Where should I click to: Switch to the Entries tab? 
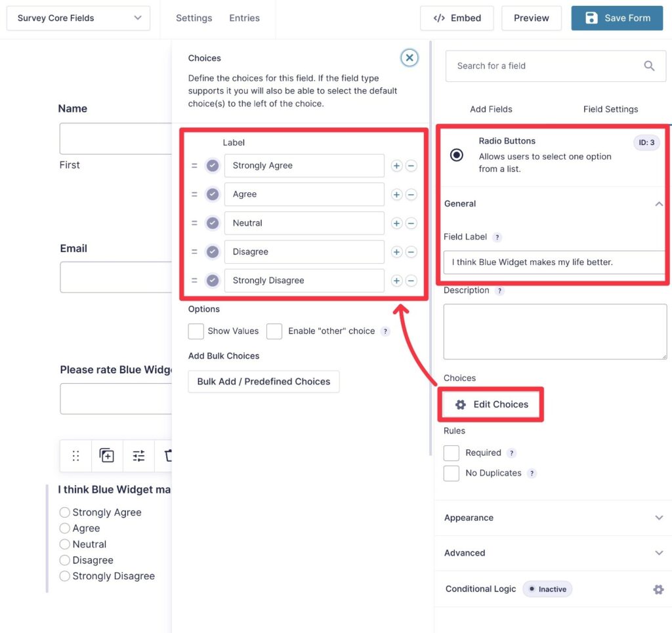244,18
